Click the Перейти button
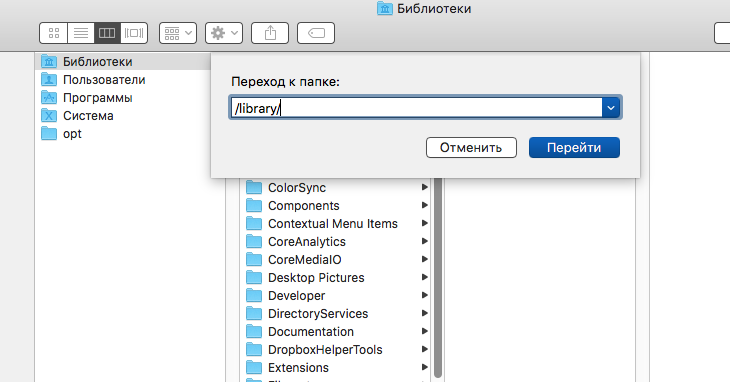This screenshot has width=730, height=382. pyautogui.click(x=574, y=147)
